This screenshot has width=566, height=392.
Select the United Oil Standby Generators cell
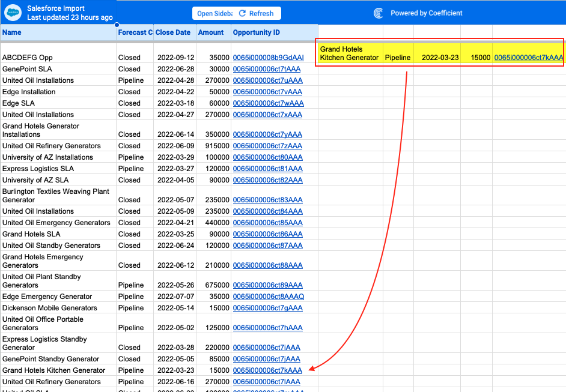(x=58, y=246)
